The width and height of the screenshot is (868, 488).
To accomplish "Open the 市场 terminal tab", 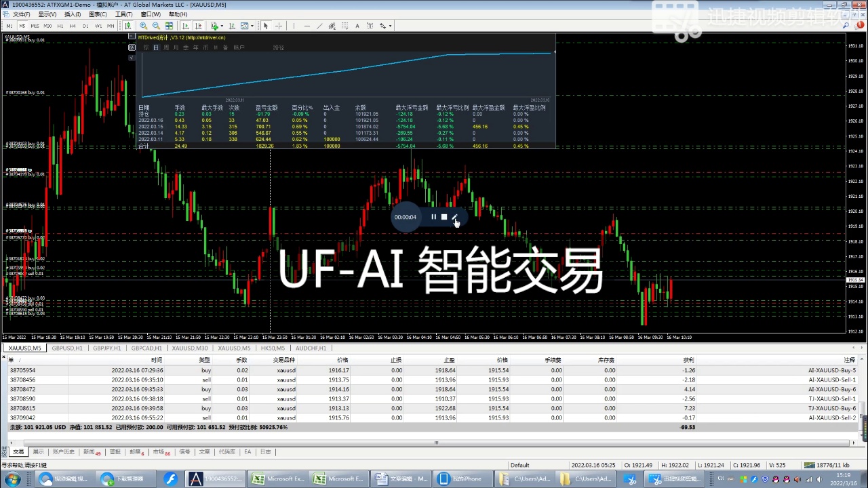I will pos(161,451).
